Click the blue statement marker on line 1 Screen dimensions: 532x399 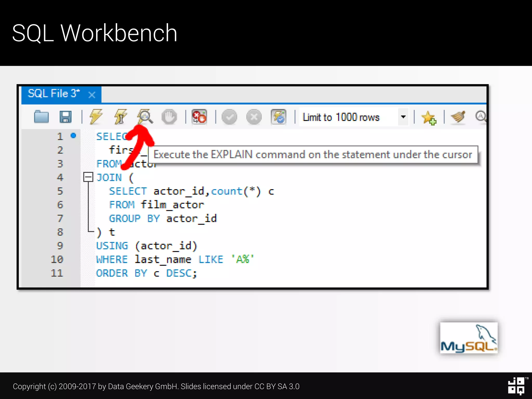click(74, 136)
